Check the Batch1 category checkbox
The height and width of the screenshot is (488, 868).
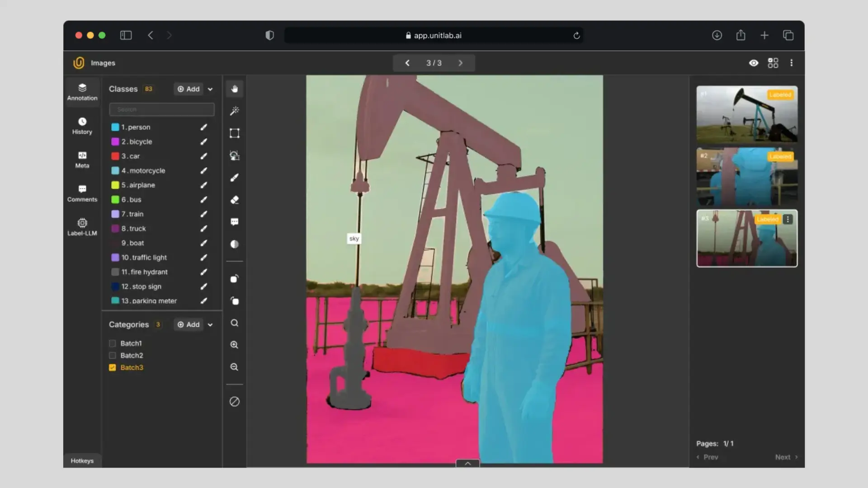pos(113,343)
